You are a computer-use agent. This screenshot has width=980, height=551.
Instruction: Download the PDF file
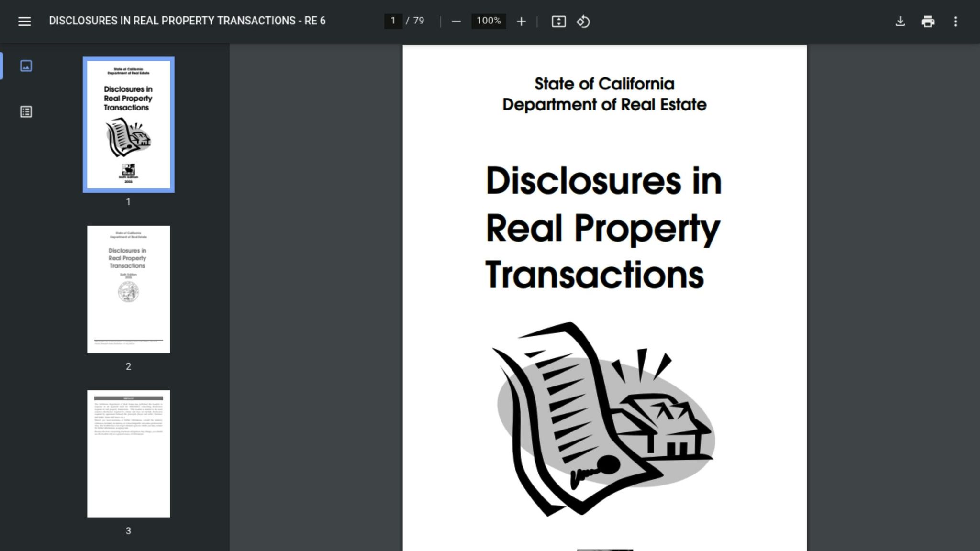(x=900, y=22)
